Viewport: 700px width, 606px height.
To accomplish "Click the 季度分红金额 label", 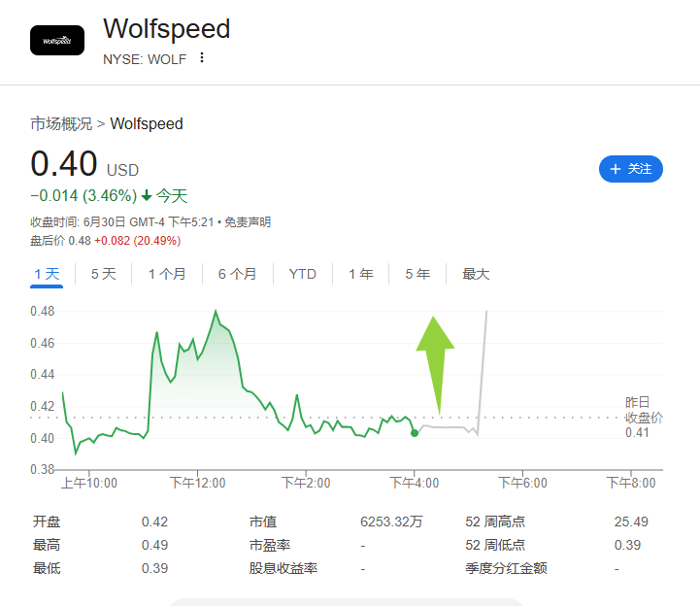I will [x=506, y=568].
